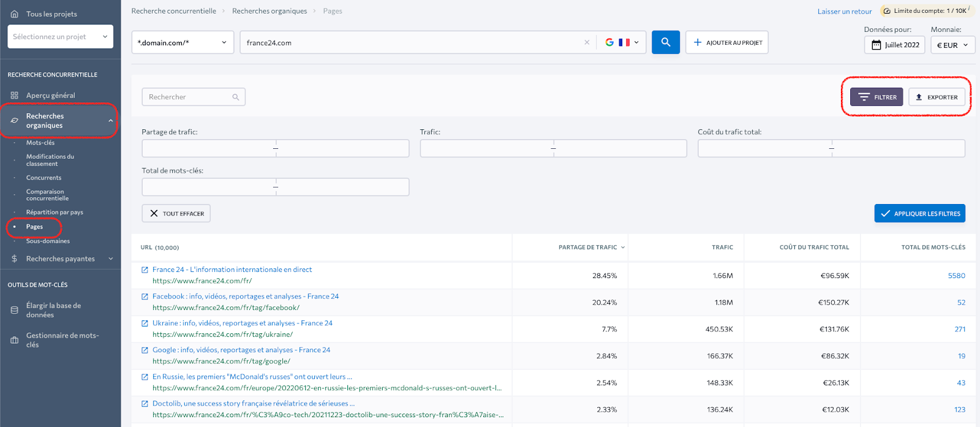Open Modifications du classement
This screenshot has height=427, width=980.
tap(50, 160)
